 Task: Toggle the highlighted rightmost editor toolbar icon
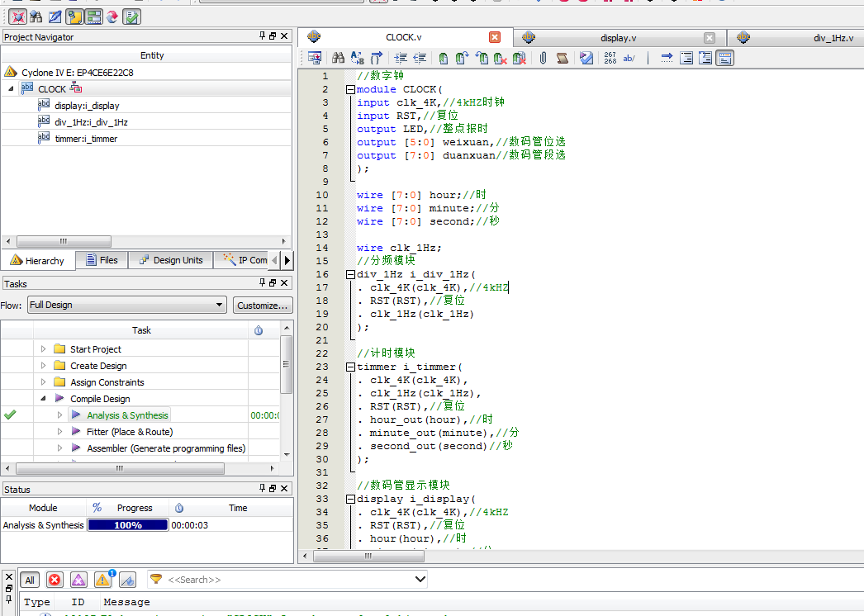(725, 58)
